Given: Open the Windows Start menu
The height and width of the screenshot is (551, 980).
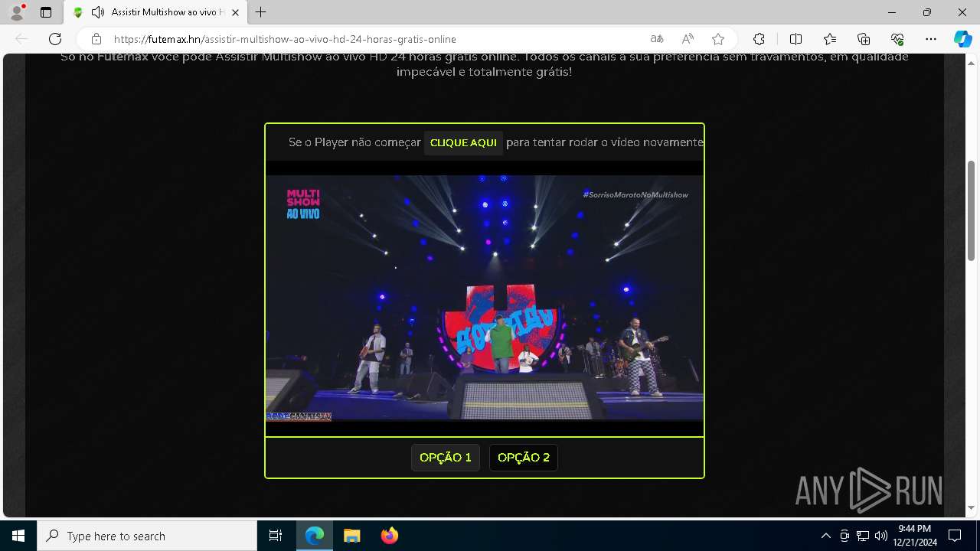Looking at the screenshot, I should pos(18,536).
